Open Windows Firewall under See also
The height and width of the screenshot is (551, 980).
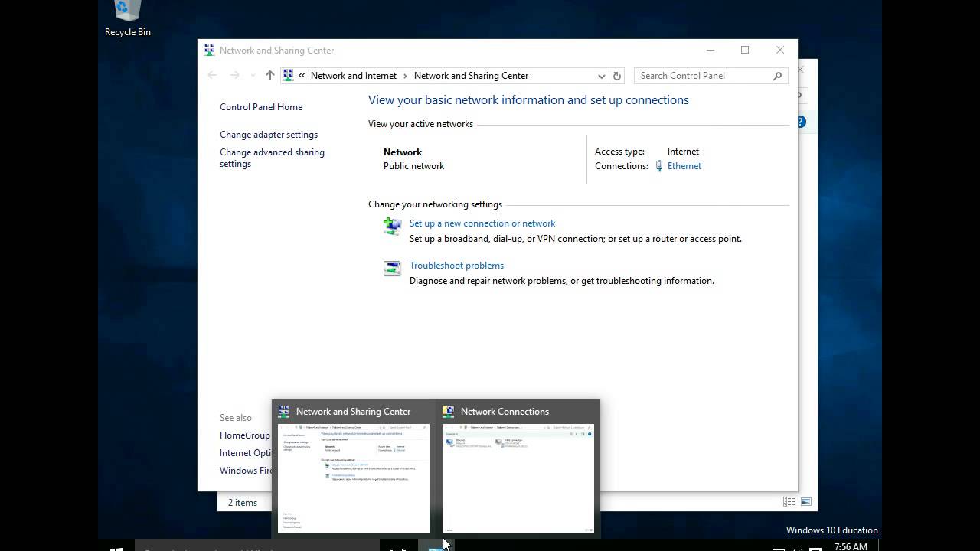(246, 471)
